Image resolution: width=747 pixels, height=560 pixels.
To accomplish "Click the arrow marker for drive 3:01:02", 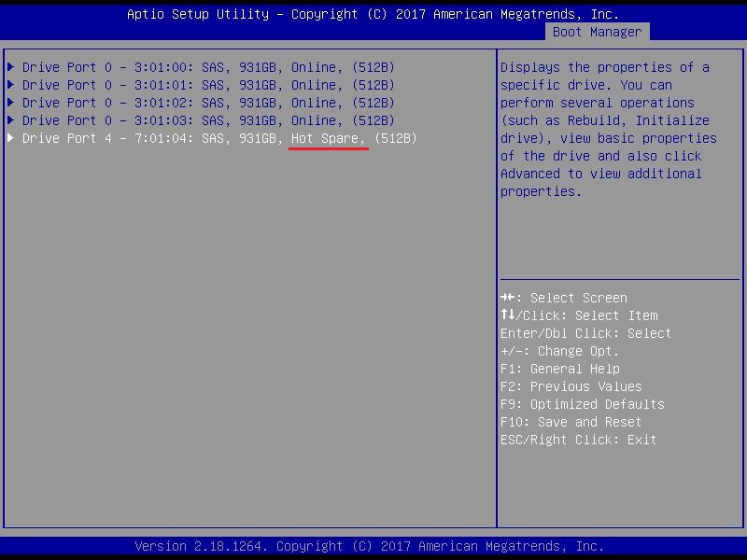I will (x=11, y=103).
